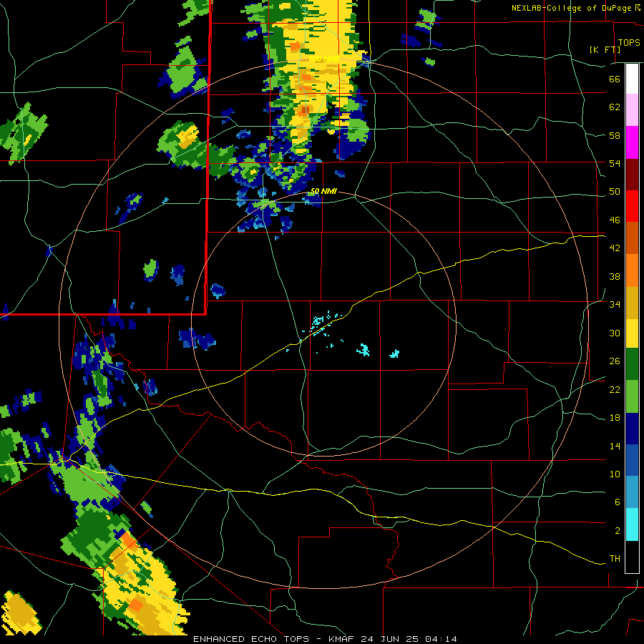Click the cyan legend swatch
This screenshot has height=644, width=644.
[632, 525]
